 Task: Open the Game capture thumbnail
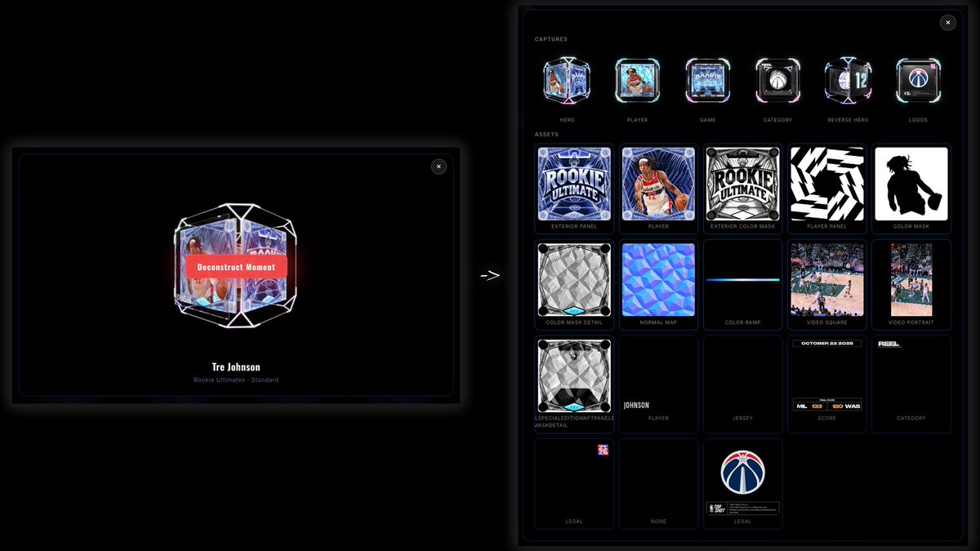[707, 82]
